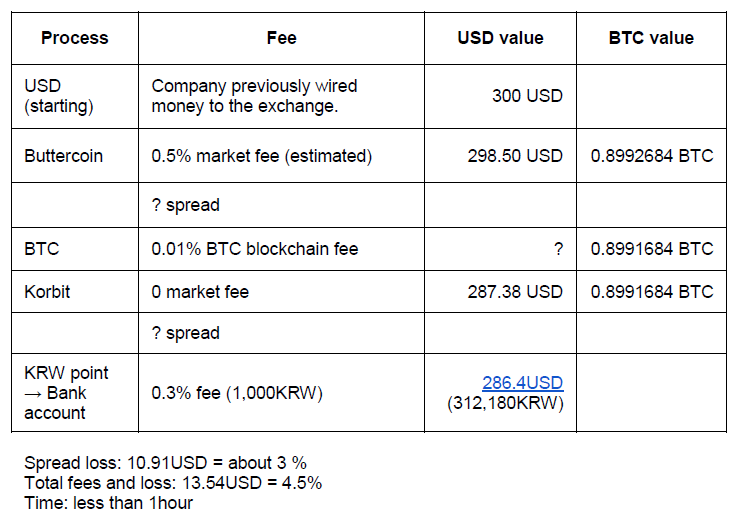Click the 0.8992684 BTC cell
Viewport: 745px width, 516px height.
[652, 156]
